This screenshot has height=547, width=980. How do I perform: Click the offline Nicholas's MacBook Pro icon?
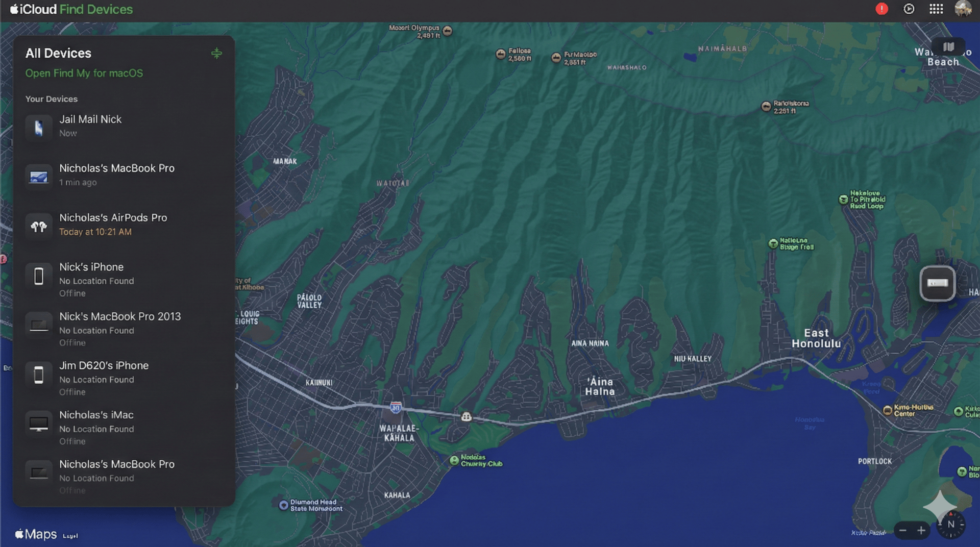39,473
